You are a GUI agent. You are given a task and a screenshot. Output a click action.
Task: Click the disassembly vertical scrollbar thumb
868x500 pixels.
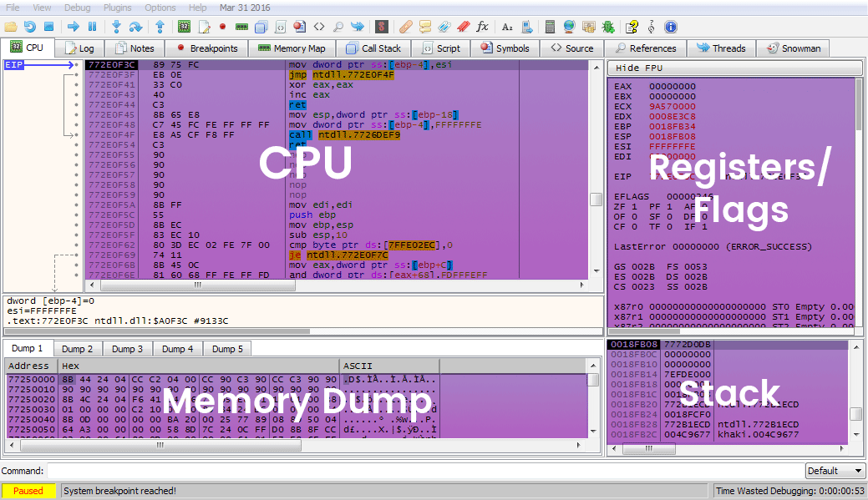pyautogui.click(x=596, y=199)
